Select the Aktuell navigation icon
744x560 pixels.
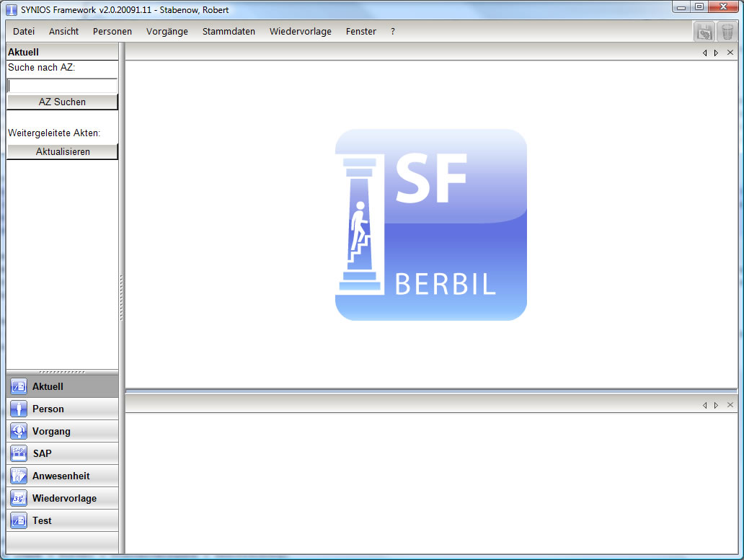(19, 386)
